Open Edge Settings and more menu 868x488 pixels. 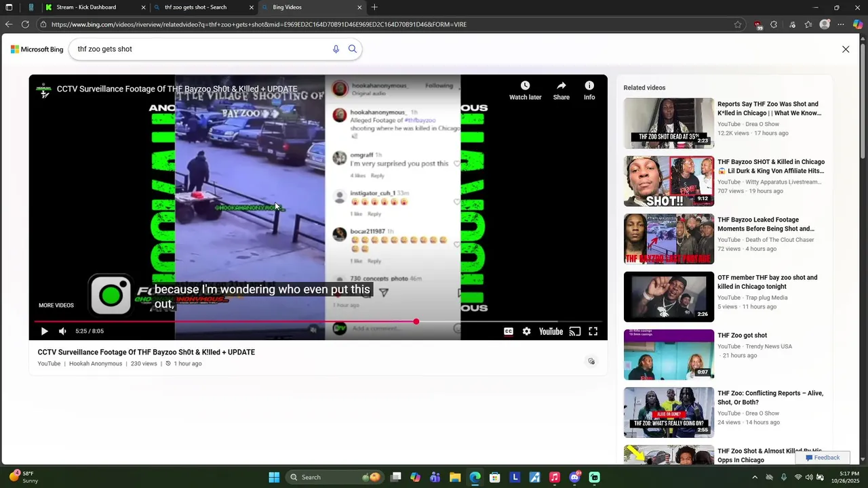[x=841, y=24]
